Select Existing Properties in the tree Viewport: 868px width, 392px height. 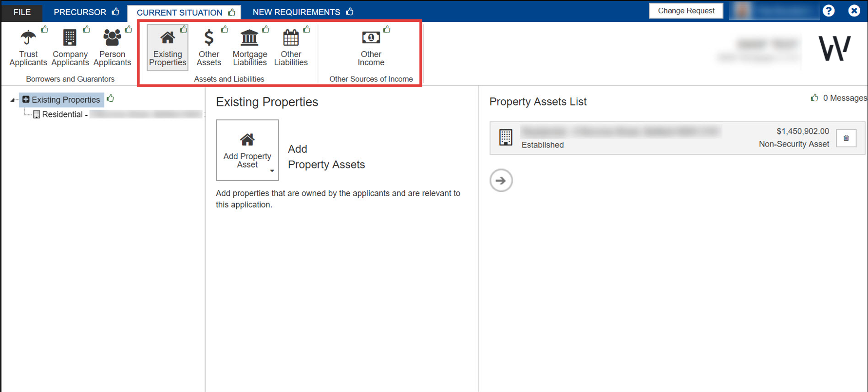(x=61, y=100)
